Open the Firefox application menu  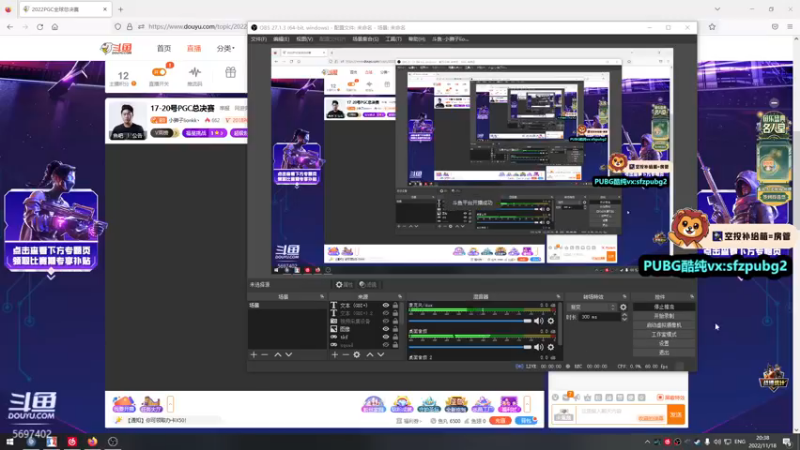790,27
